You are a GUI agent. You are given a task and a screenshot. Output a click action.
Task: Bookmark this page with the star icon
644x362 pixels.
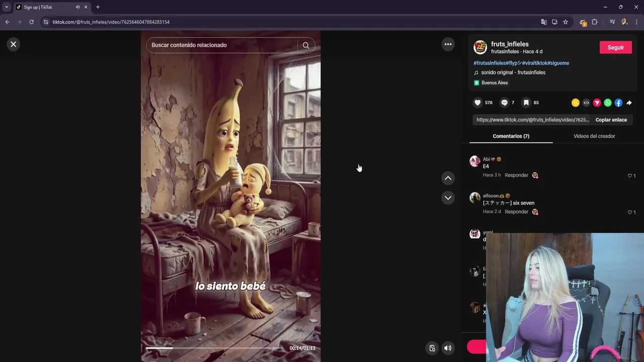566,22
